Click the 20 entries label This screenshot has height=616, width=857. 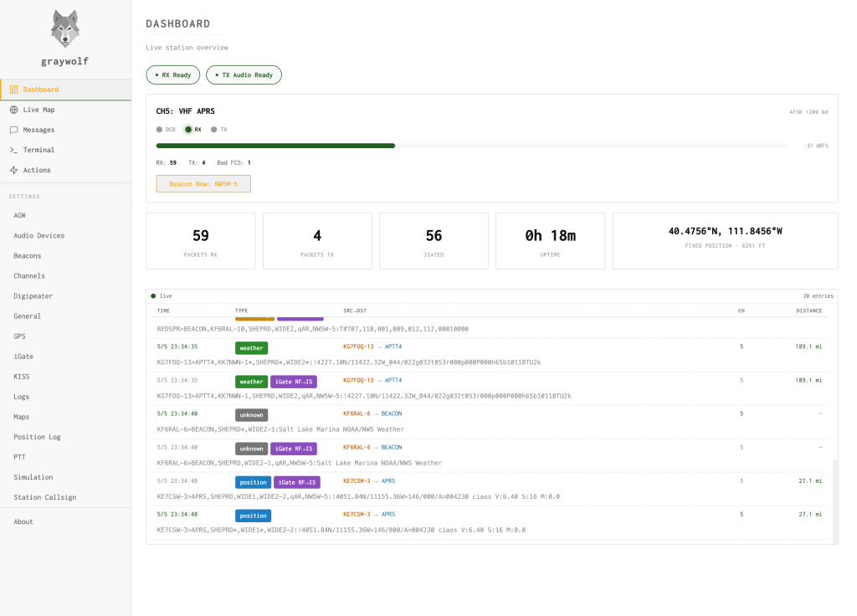[x=819, y=295]
